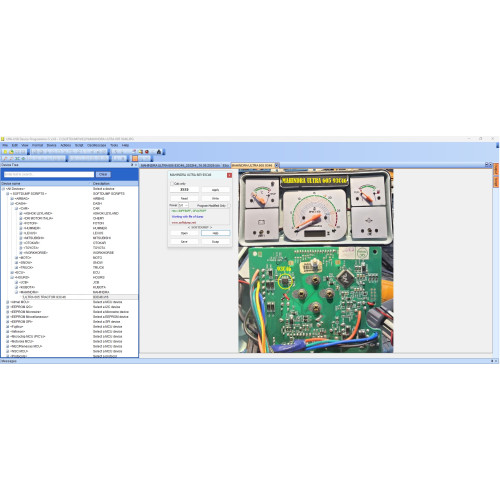The image size is (500, 500).
Task: Switch to the first MAHINDRA hex file tab
Action: 180,165
